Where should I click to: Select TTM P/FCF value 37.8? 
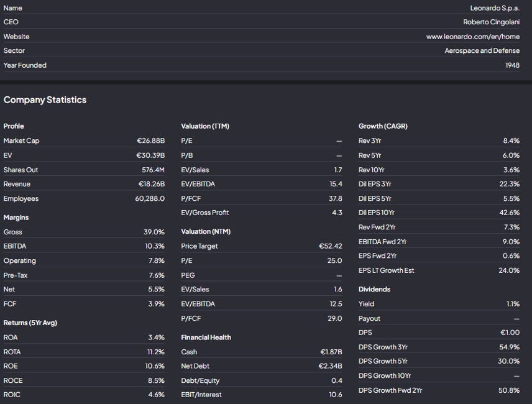click(335, 199)
